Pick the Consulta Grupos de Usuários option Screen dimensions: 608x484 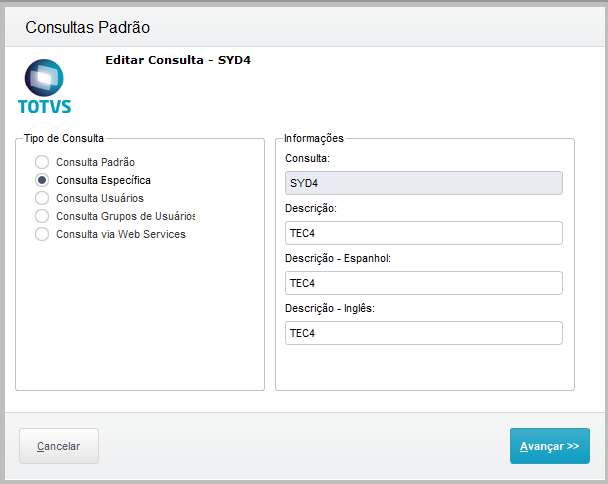(42, 216)
